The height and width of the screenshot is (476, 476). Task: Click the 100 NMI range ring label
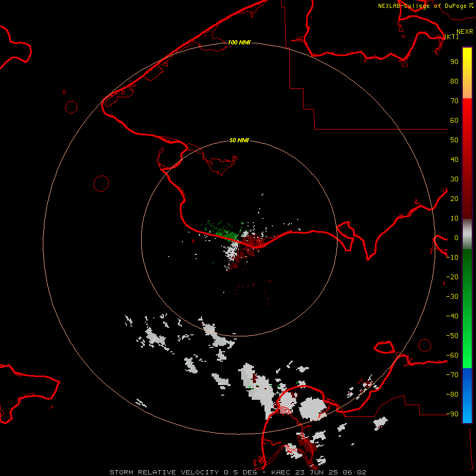coord(239,42)
